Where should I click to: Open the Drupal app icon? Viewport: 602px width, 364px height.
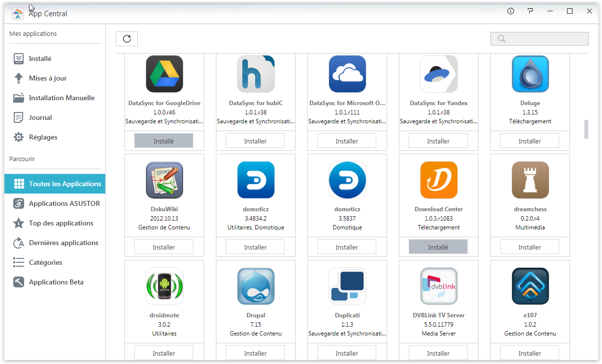click(x=256, y=286)
